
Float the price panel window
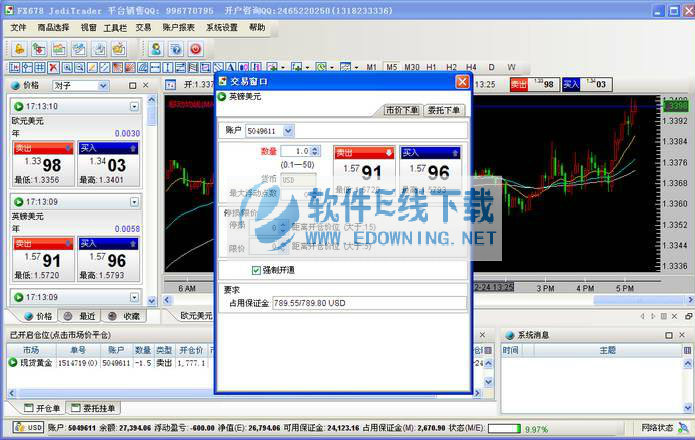coord(133,86)
